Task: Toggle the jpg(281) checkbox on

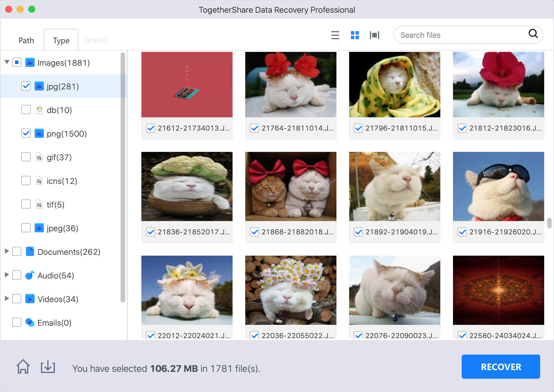Action: click(x=26, y=86)
